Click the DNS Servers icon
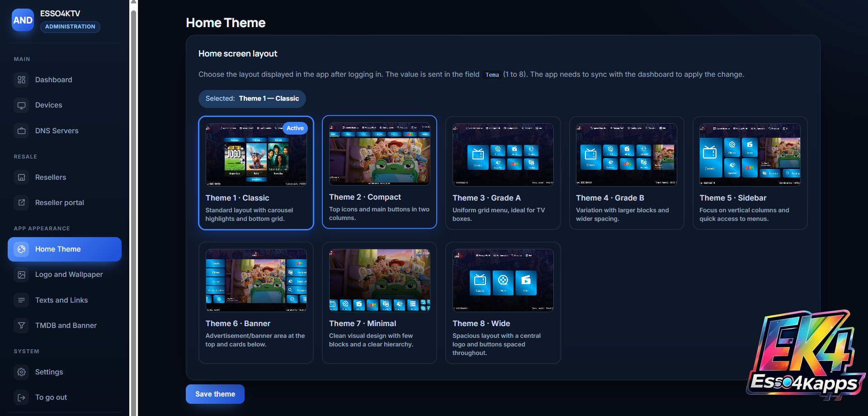 [x=21, y=131]
